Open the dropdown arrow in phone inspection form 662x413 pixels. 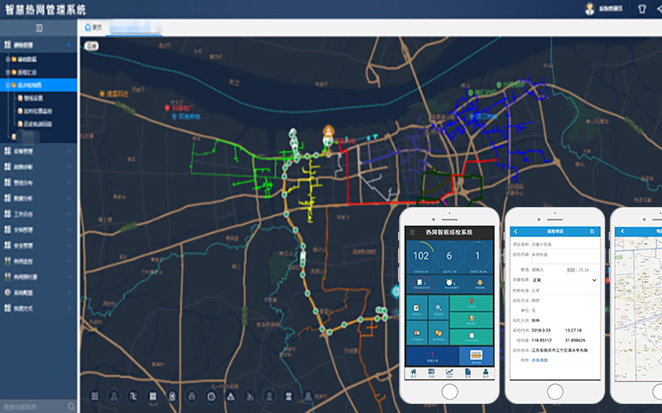(x=595, y=280)
